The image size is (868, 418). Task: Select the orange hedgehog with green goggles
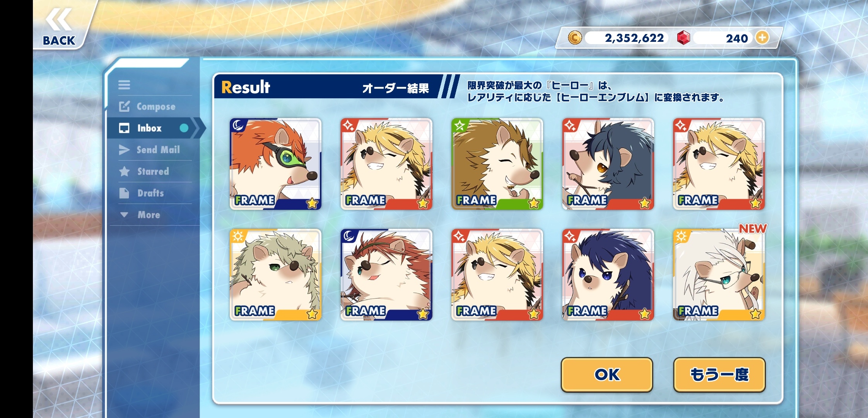tap(275, 164)
